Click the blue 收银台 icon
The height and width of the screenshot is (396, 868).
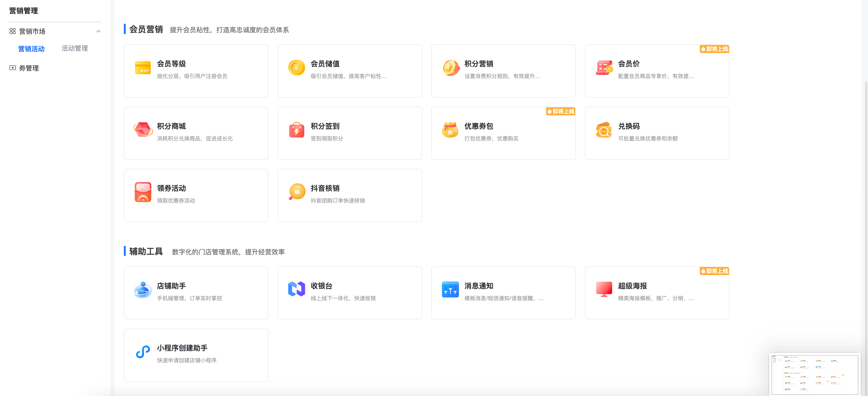(296, 289)
